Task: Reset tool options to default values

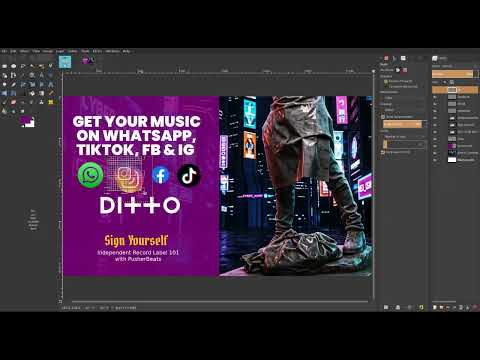Action: tap(421, 307)
